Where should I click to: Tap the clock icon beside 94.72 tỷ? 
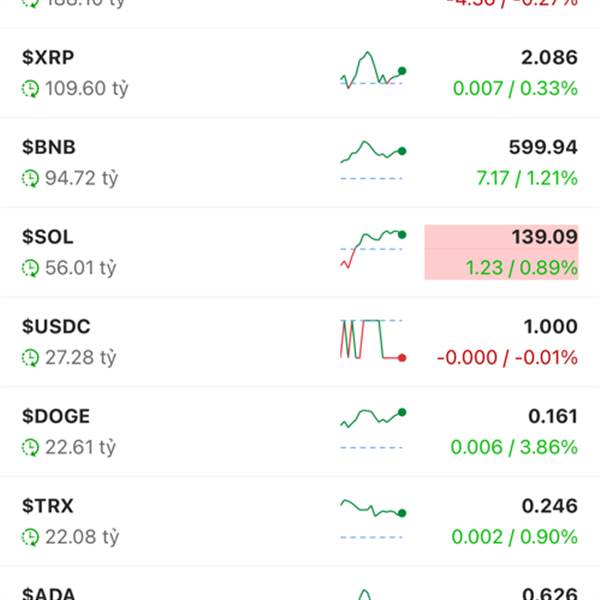pos(30,178)
